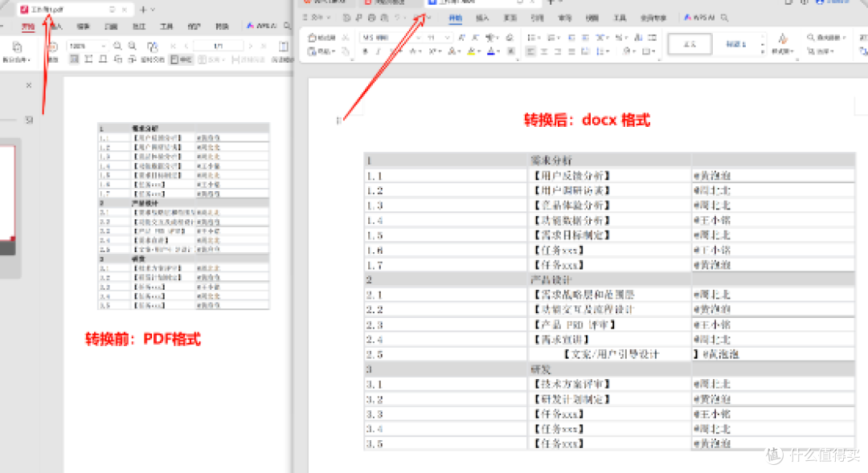Click increase indent icon in Word ribbon
This screenshot has width=868, height=473.
[585, 38]
